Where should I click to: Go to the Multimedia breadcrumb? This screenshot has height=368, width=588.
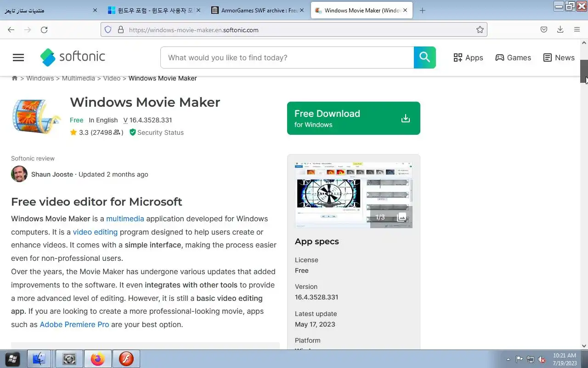click(x=79, y=78)
